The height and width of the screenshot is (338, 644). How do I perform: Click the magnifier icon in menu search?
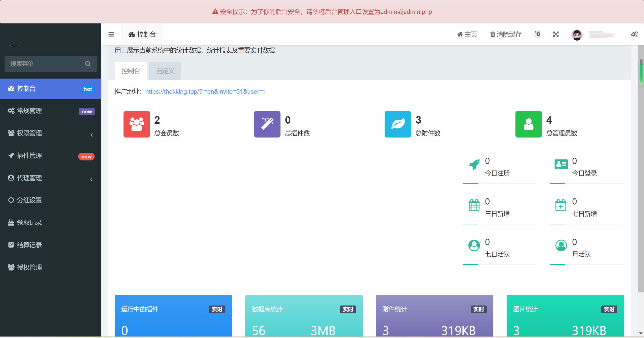[x=88, y=64]
